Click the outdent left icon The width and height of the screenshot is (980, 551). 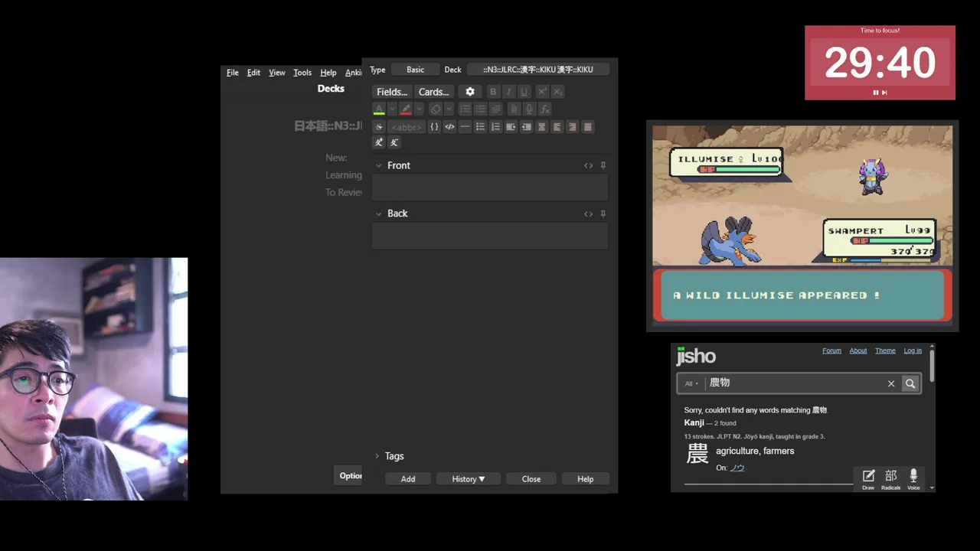[526, 127]
